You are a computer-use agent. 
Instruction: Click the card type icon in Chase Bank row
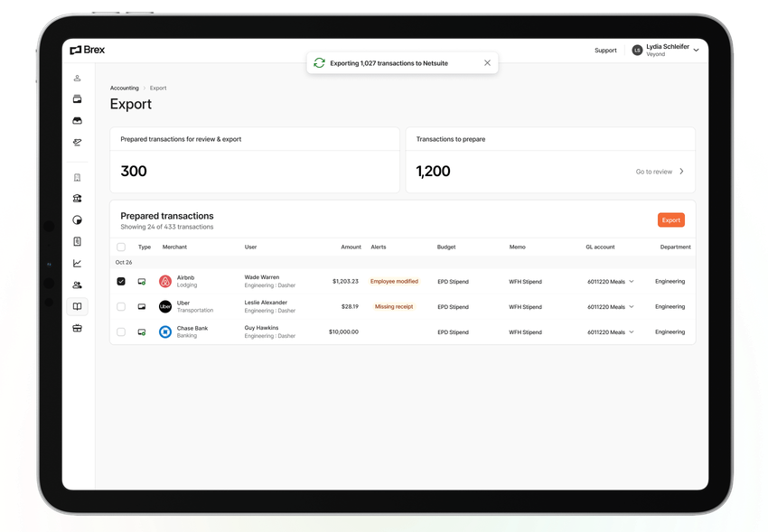142,332
